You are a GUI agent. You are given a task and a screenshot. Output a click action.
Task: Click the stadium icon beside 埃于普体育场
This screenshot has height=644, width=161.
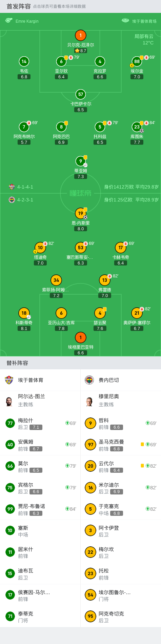click(125, 20)
